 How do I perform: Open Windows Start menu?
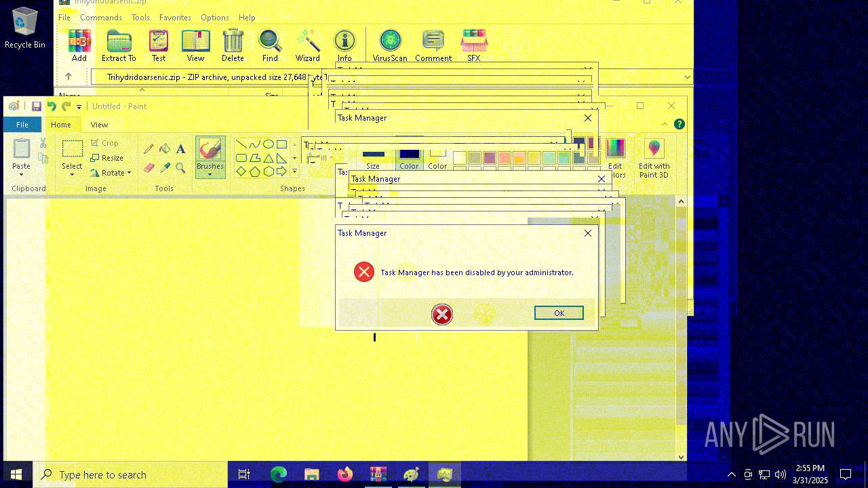[x=16, y=474]
